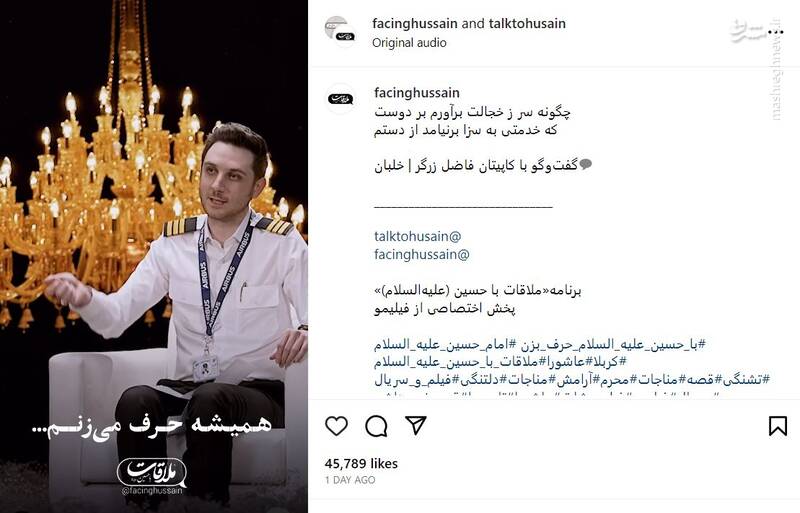Follow the facinghussain@ mention in caption
800x513 pixels.
[x=421, y=254]
